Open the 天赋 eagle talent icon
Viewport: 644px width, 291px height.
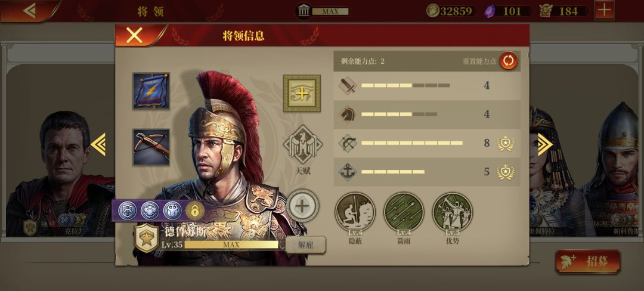tap(303, 144)
